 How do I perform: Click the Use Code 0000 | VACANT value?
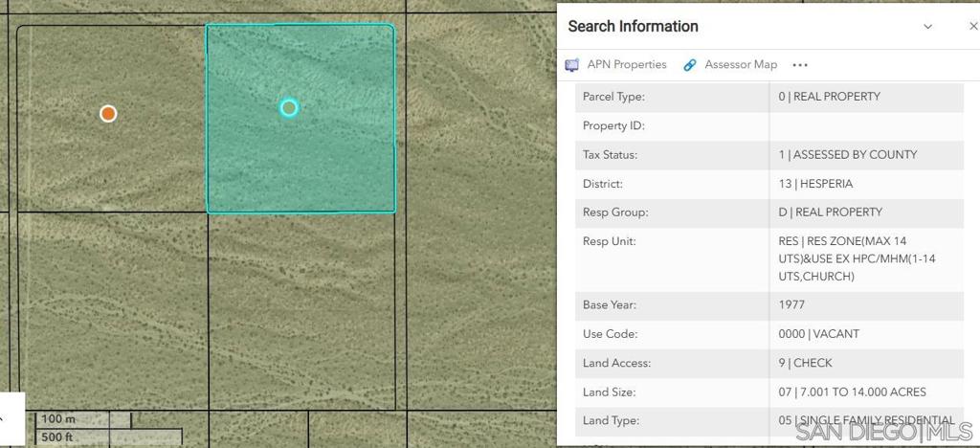pyautogui.click(x=819, y=334)
